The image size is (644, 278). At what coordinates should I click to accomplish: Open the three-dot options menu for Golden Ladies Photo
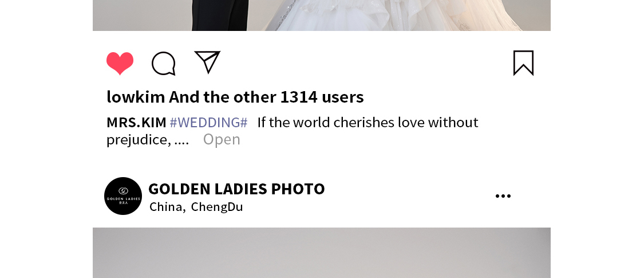coord(503,196)
